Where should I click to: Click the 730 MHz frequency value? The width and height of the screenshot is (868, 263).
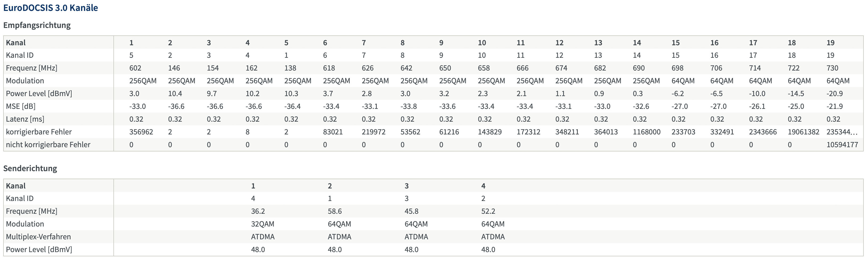[832, 68]
